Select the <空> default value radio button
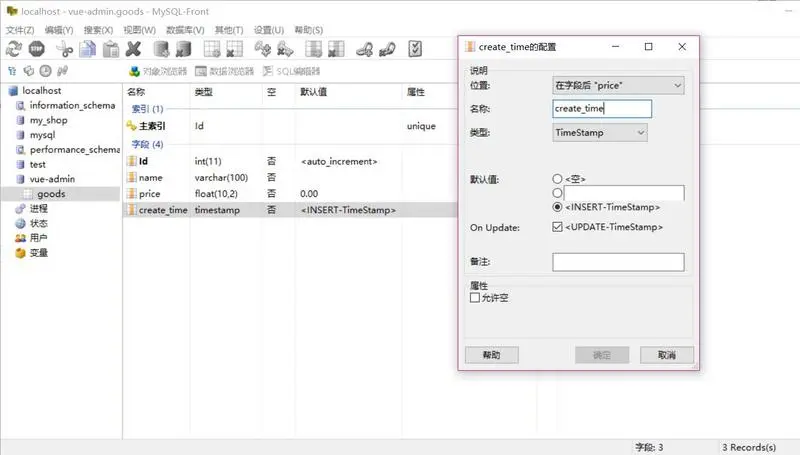 pos(557,179)
